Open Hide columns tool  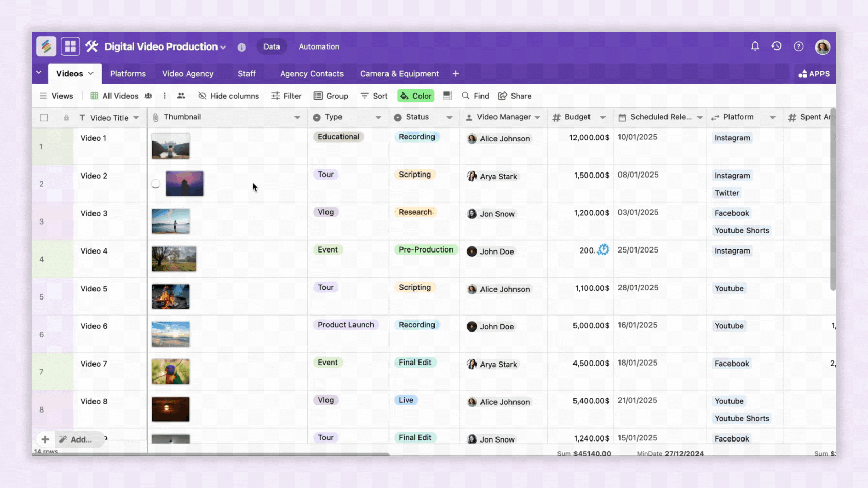[229, 96]
